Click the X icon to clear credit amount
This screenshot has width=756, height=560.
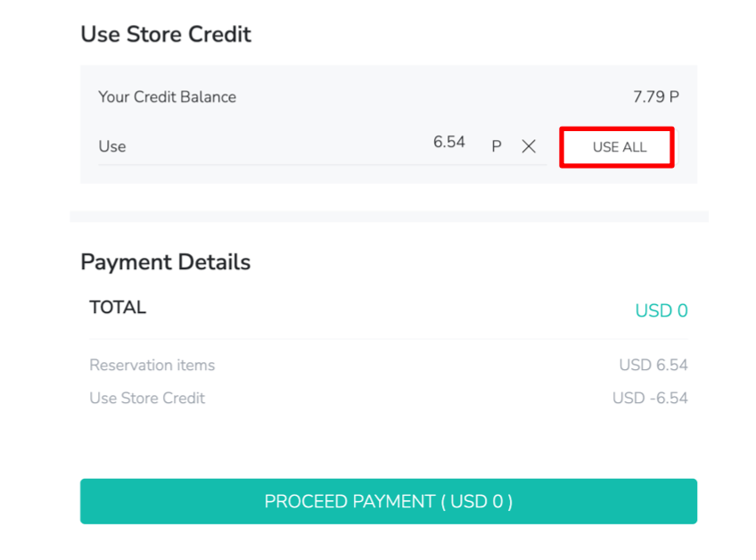pyautogui.click(x=529, y=146)
